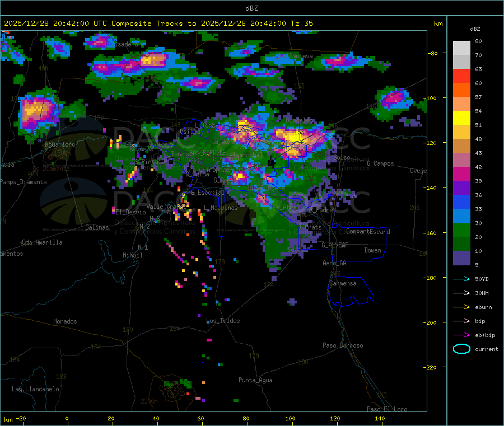Click the cyan 'current' ellipse icon in legend
The width and height of the screenshot is (504, 426).
461,349
